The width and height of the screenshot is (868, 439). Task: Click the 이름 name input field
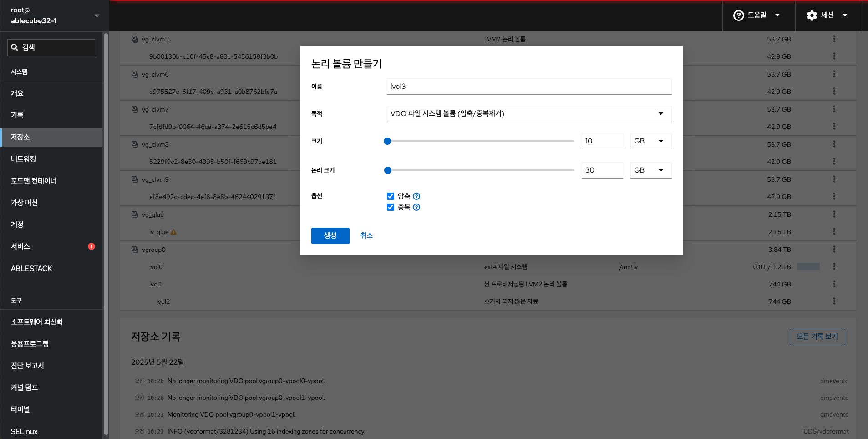(528, 87)
